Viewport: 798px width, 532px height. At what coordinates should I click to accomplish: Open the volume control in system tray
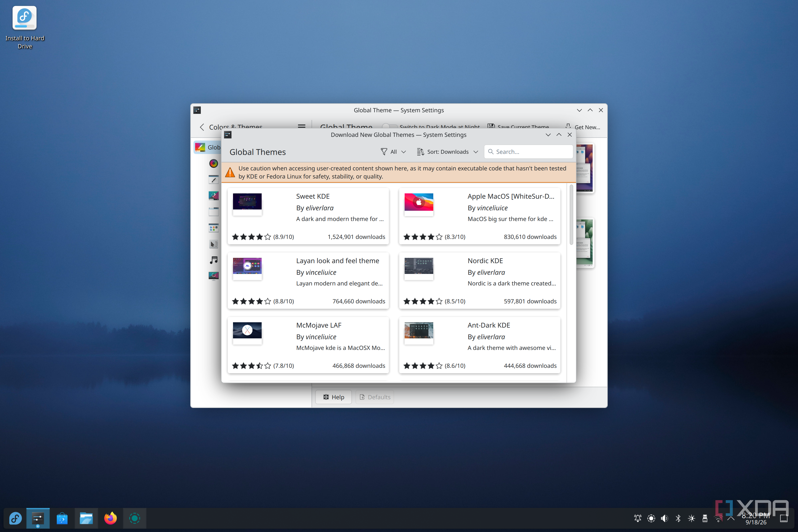[x=664, y=518]
